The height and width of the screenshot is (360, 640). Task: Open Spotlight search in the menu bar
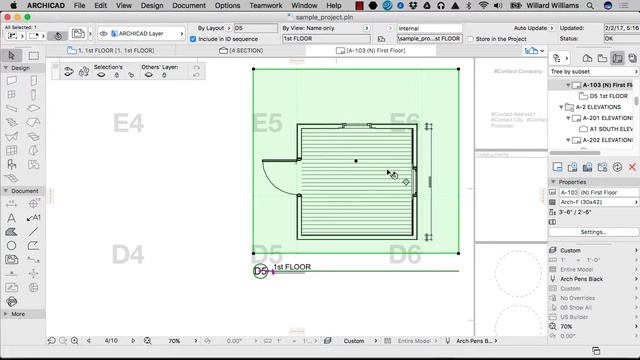click(590, 5)
